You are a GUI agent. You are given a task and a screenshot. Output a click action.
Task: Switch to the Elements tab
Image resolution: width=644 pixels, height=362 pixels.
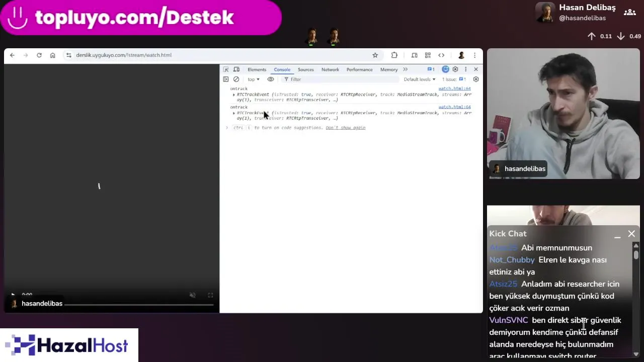point(257,69)
